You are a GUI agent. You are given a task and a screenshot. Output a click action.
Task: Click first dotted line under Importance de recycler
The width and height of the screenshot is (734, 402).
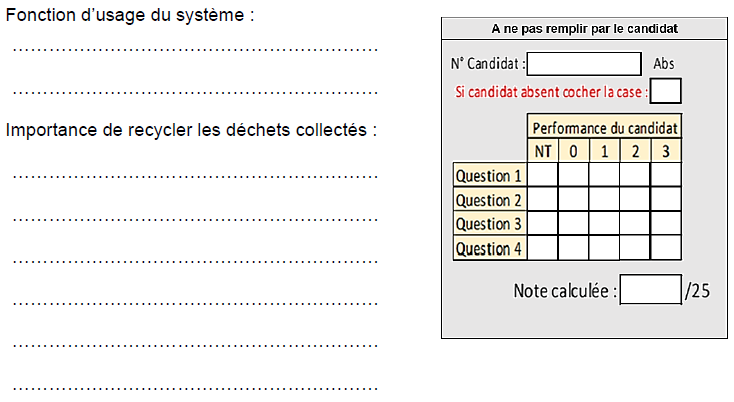195,177
